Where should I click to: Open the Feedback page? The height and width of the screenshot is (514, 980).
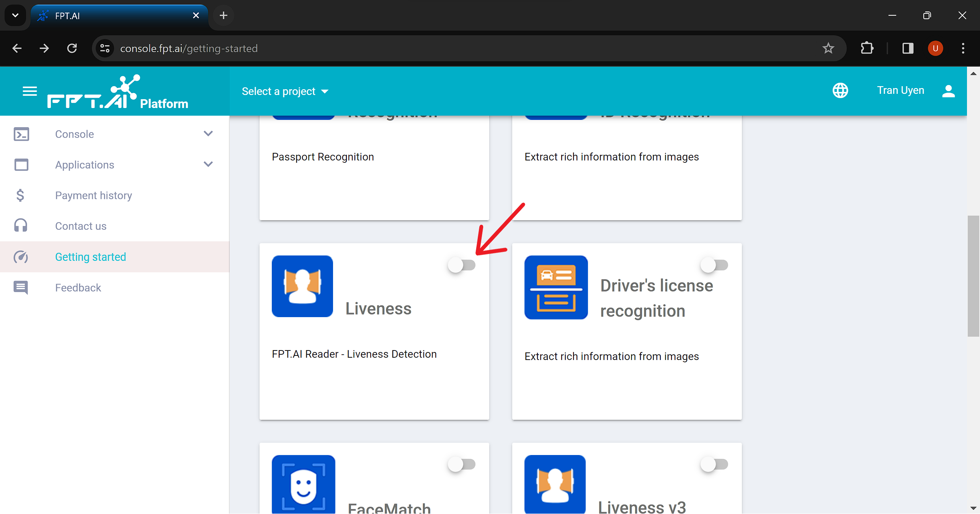115,288
